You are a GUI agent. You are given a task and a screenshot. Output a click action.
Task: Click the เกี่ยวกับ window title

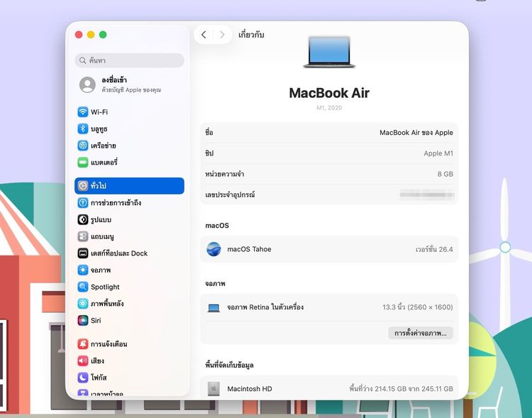[x=251, y=35]
